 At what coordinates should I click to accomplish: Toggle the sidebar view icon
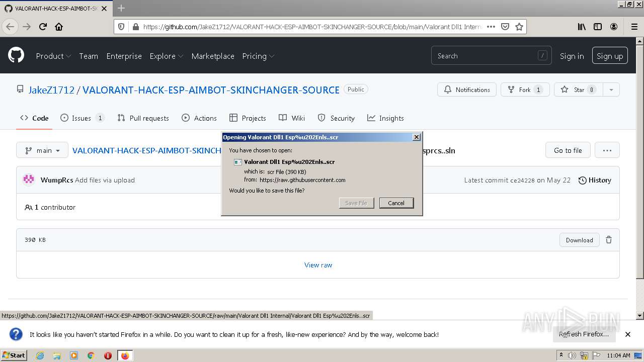coord(598,27)
